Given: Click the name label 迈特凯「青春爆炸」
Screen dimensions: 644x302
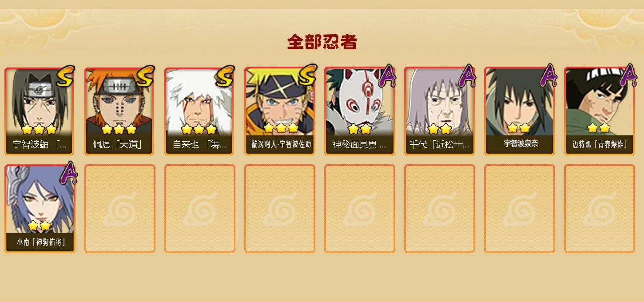Looking at the screenshot, I should [600, 145].
